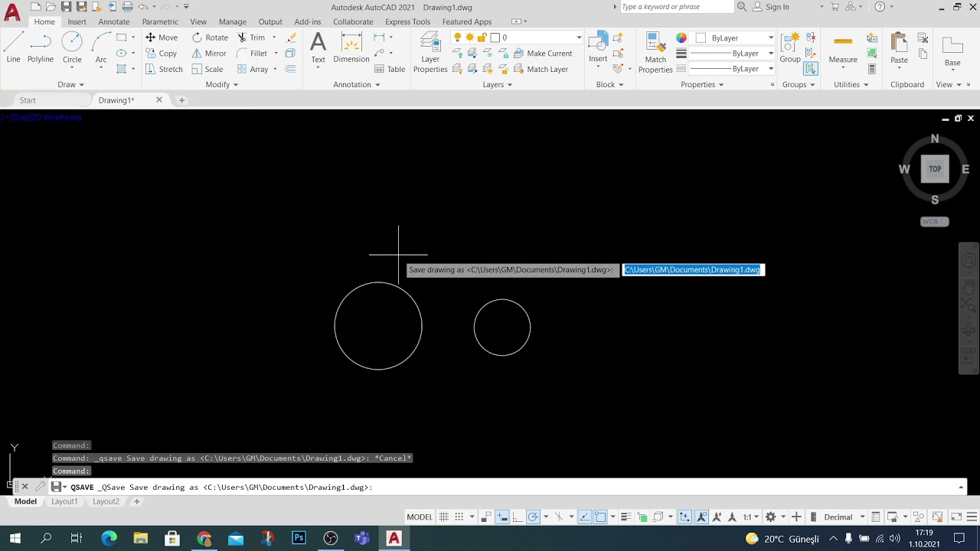980x551 pixels.
Task: Click the QSAVE command line input
Action: click(x=508, y=487)
